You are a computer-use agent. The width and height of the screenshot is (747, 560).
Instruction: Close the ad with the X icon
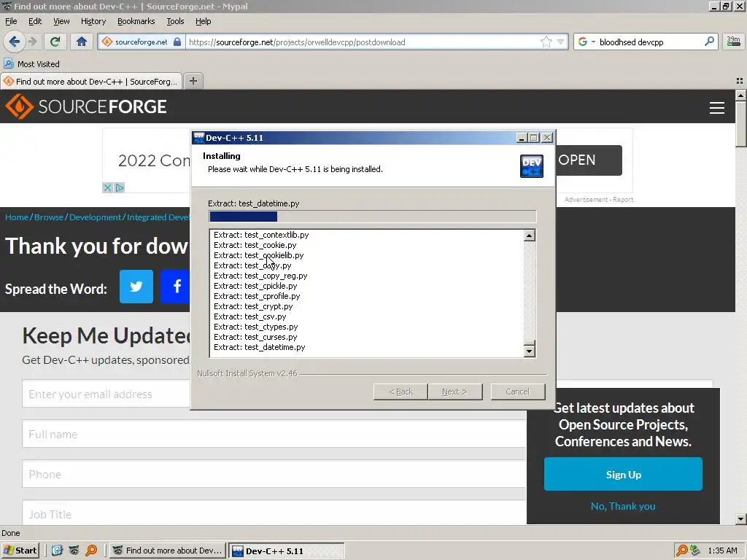tap(108, 187)
